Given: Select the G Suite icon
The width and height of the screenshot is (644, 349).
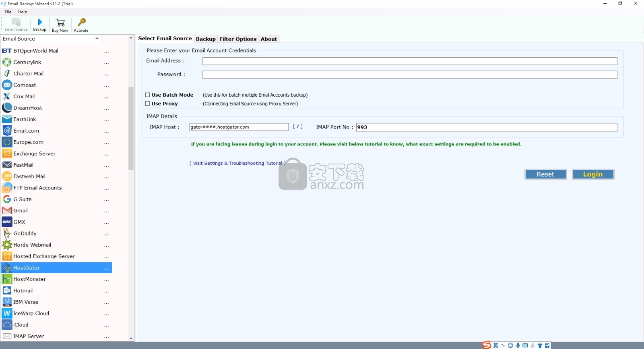Looking at the screenshot, I should (7, 199).
